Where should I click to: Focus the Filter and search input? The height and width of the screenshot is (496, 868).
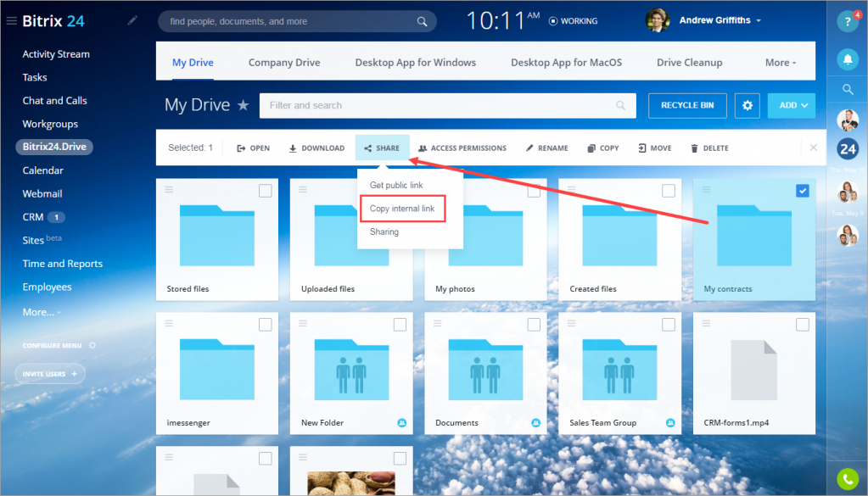448,105
